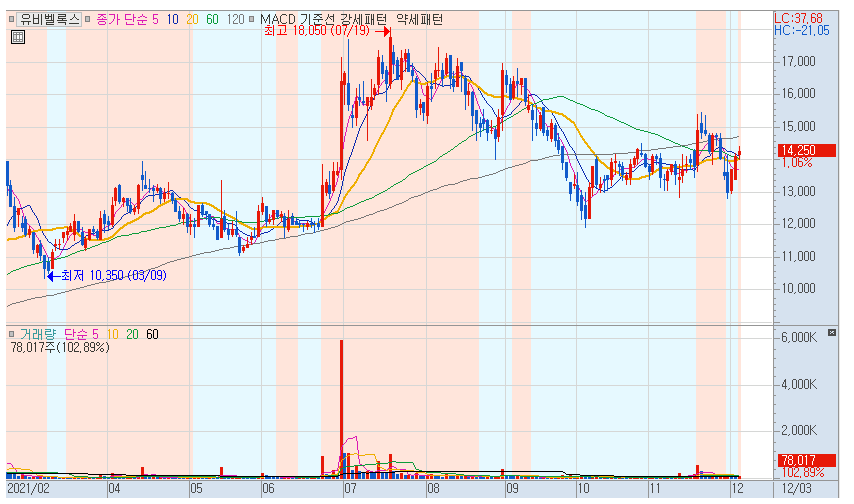Viewport: 854px width, 504px height.
Task: Click the 12 month on the date axis
Action: pos(737,488)
